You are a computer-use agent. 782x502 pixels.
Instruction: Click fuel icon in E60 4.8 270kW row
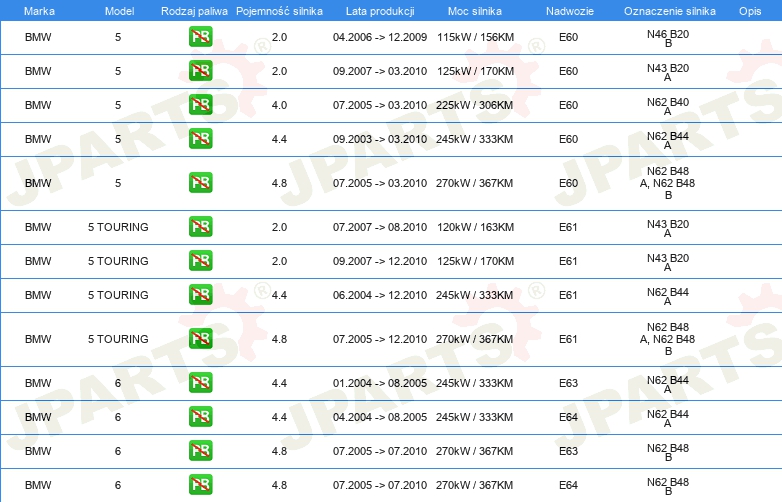(x=200, y=183)
